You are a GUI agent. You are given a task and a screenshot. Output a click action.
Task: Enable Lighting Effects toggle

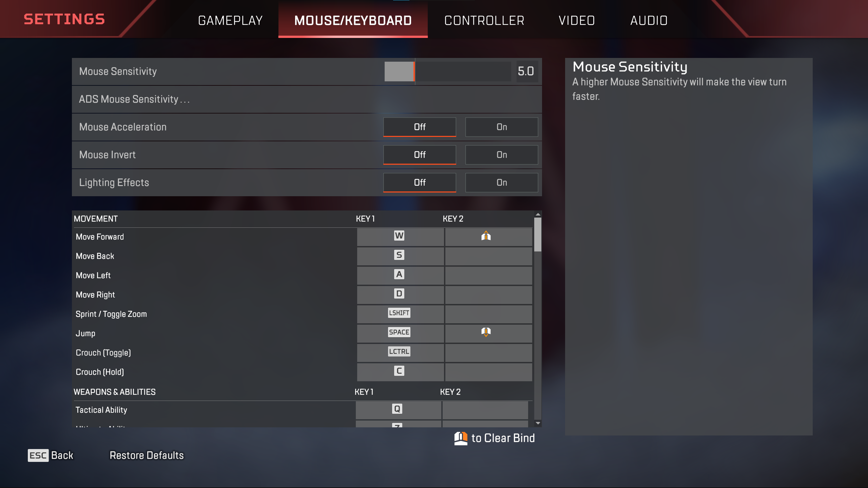point(501,182)
